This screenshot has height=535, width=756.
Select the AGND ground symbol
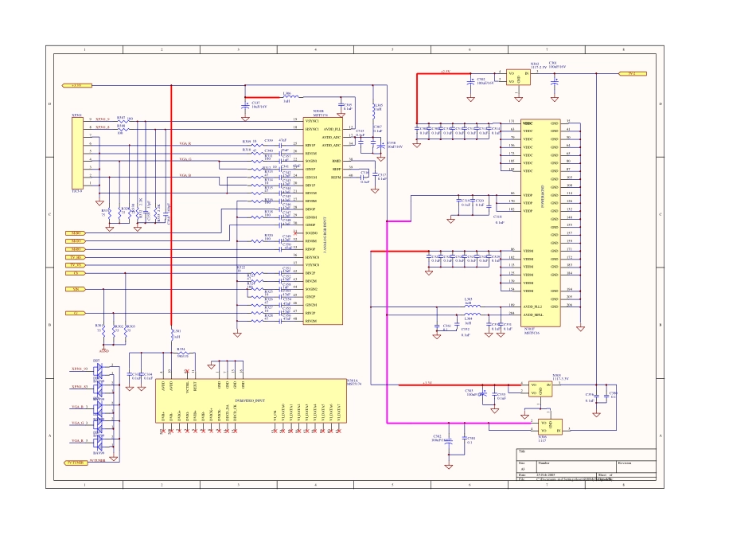click(x=102, y=350)
